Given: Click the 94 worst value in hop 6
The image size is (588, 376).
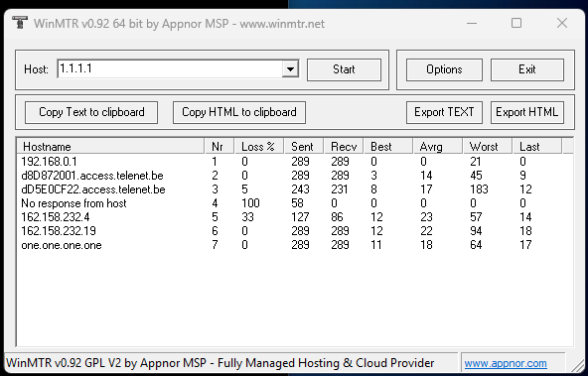Looking at the screenshot, I should (476, 231).
